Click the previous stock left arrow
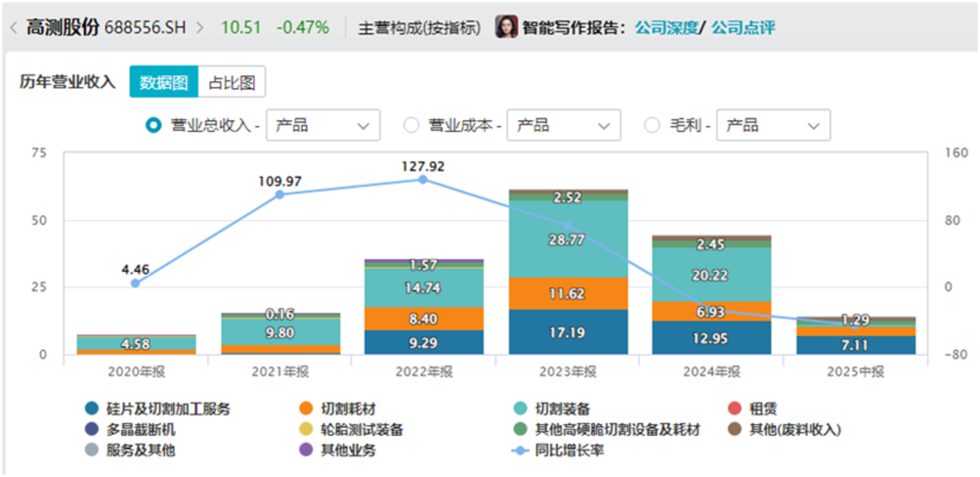The height and width of the screenshot is (477, 980). (x=13, y=28)
